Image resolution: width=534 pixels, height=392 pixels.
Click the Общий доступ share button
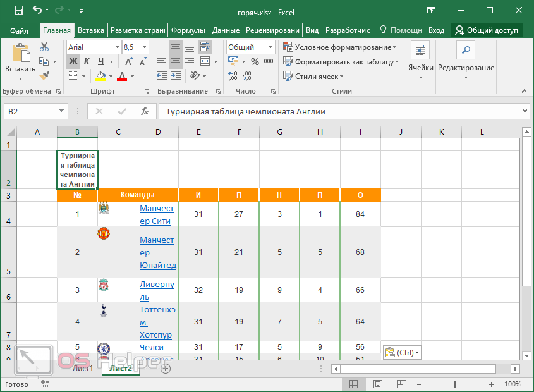(487, 30)
